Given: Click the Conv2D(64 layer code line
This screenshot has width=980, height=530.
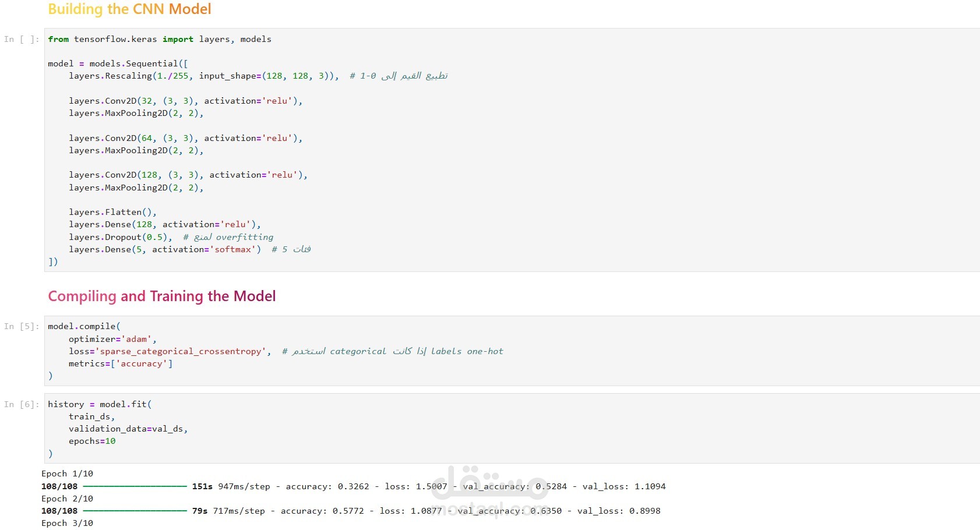Looking at the screenshot, I should pos(186,138).
